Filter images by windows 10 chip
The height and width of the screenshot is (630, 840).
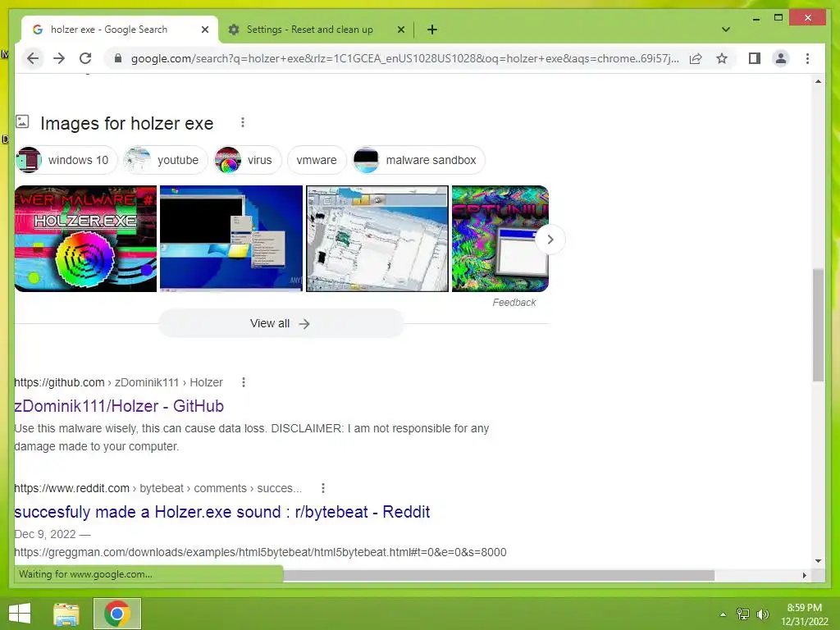(x=66, y=160)
